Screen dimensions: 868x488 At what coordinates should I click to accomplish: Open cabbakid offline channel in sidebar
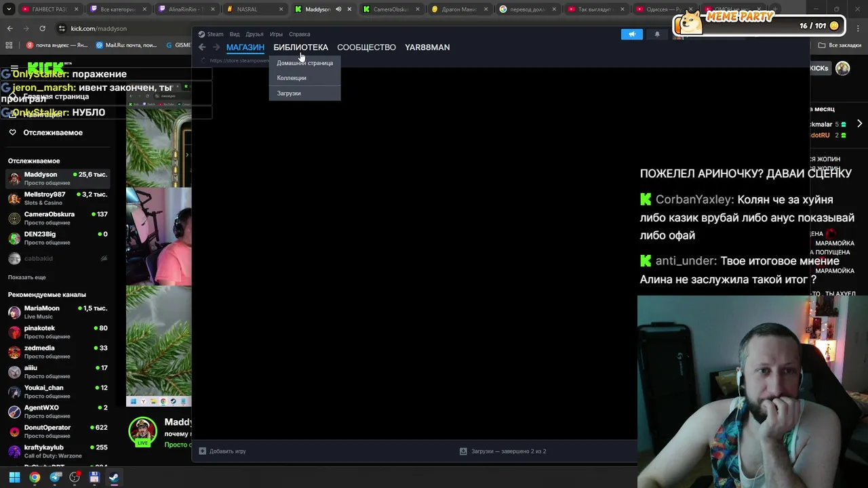click(59, 258)
